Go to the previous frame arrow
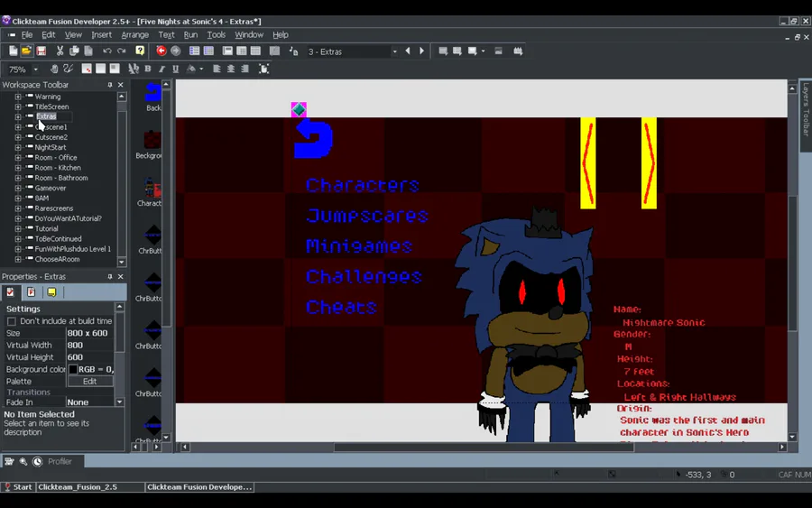 408,51
